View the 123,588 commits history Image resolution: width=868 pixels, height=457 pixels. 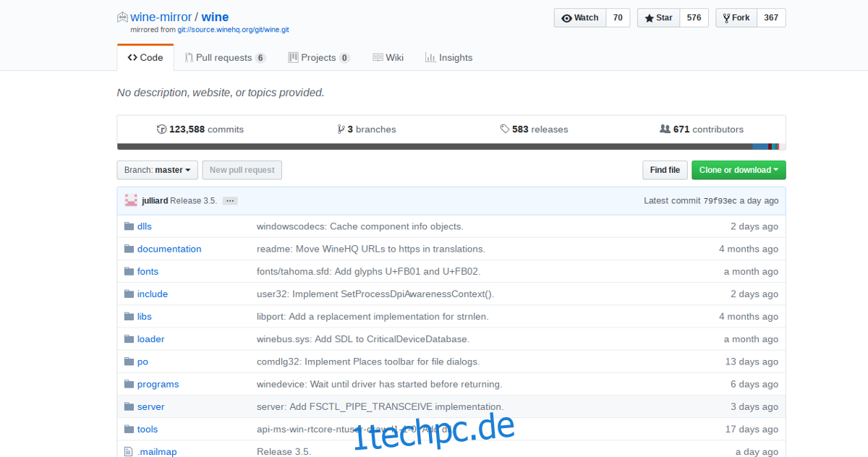pyautogui.click(x=200, y=129)
